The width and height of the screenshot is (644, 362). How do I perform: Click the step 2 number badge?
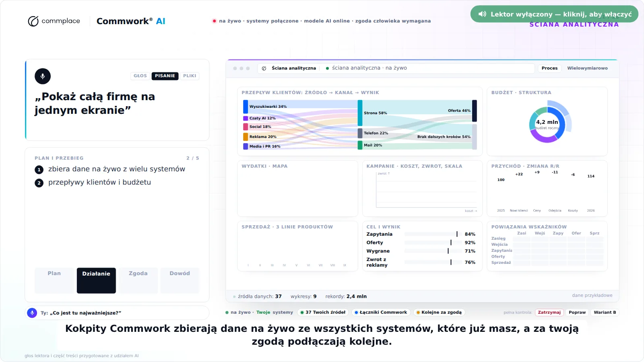pos(39,183)
